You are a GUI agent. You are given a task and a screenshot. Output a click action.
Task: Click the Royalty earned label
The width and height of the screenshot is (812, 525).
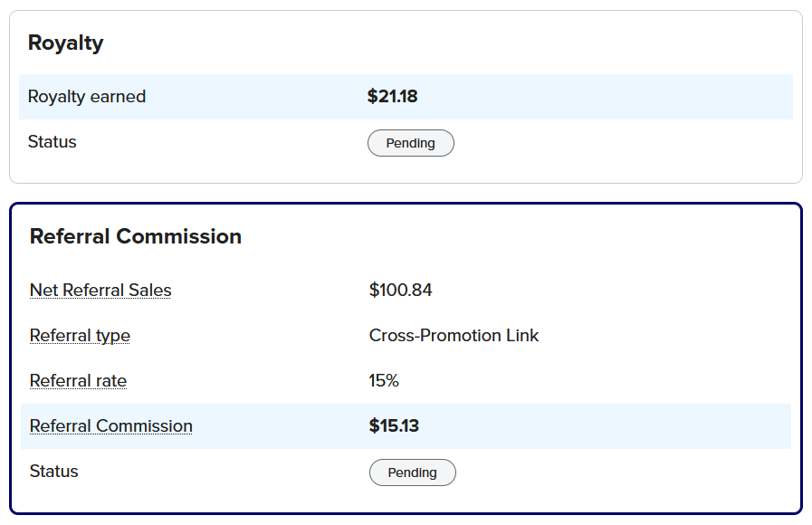[x=87, y=96]
